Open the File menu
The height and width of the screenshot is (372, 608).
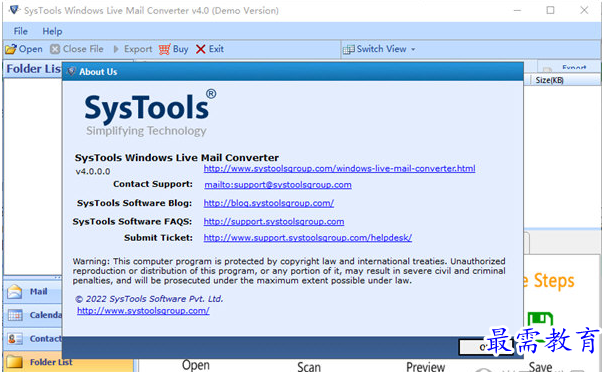point(21,31)
